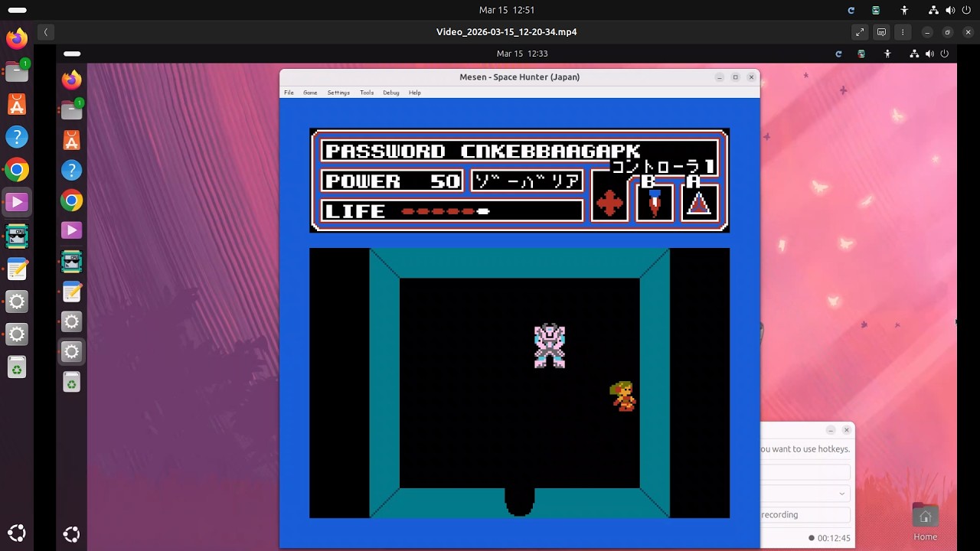Click the A item slot in the game HUD
980x551 pixels.
click(x=700, y=203)
